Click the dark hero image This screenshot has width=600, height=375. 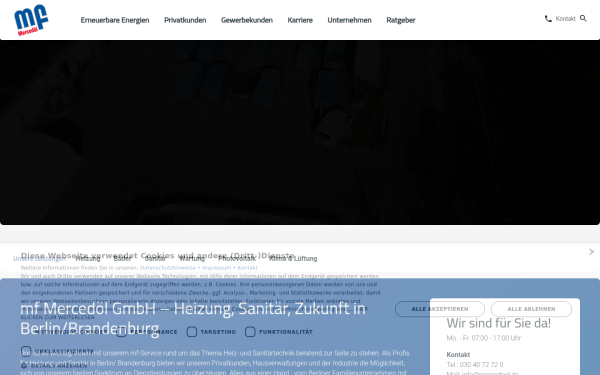point(300,132)
